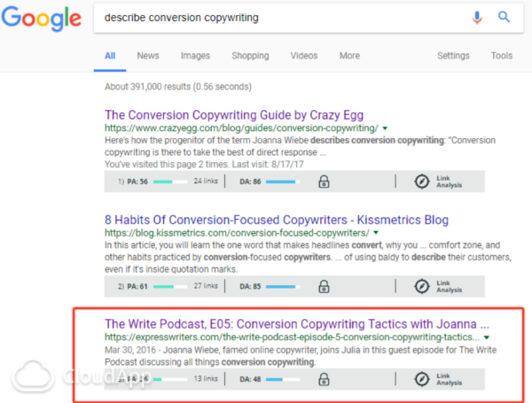
Task: Expand options arrow beside blog.kissmetrics.com URL
Action: pyautogui.click(x=376, y=233)
